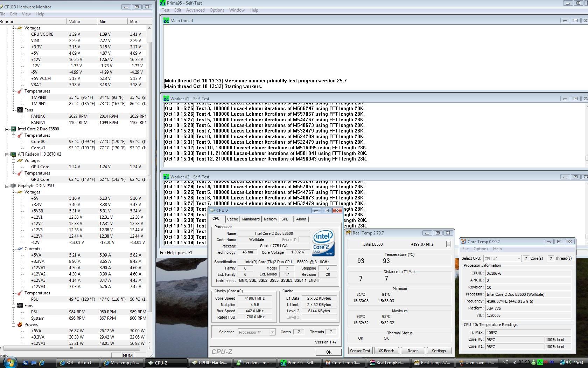This screenshot has height=368, width=588.
Task: Click the Powers icon in HWMonitor tree
Action: tap(20, 325)
